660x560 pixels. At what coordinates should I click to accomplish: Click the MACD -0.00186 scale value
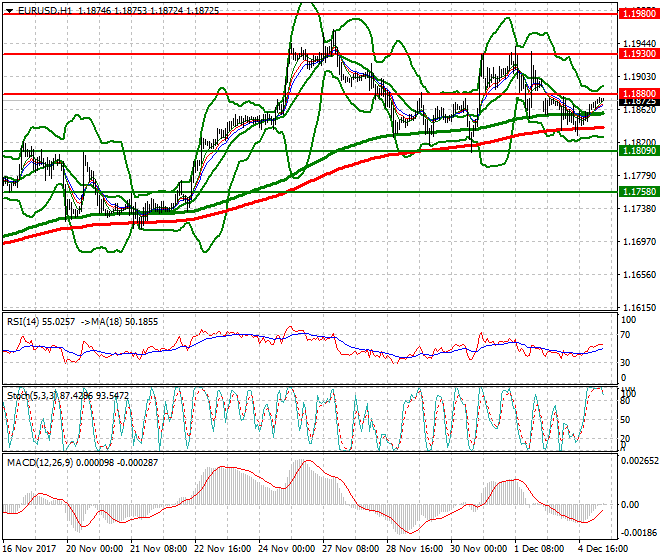[x=639, y=533]
